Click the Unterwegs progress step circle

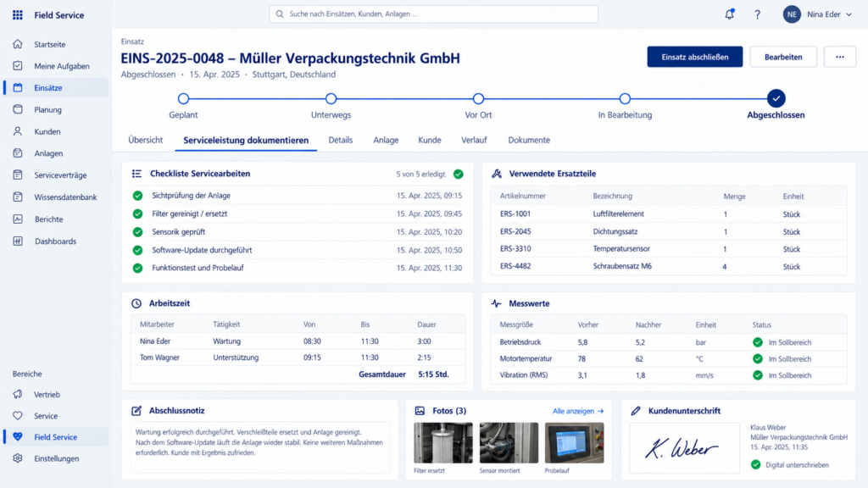click(x=331, y=98)
